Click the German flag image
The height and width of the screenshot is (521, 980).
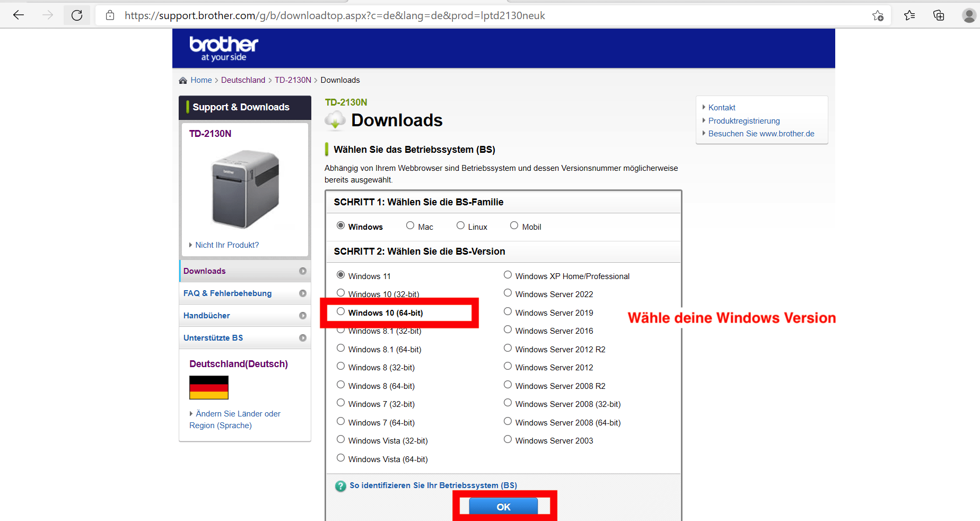click(x=209, y=387)
